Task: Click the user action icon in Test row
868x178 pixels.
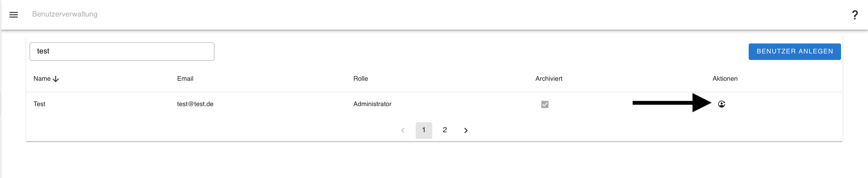Action: (x=721, y=104)
